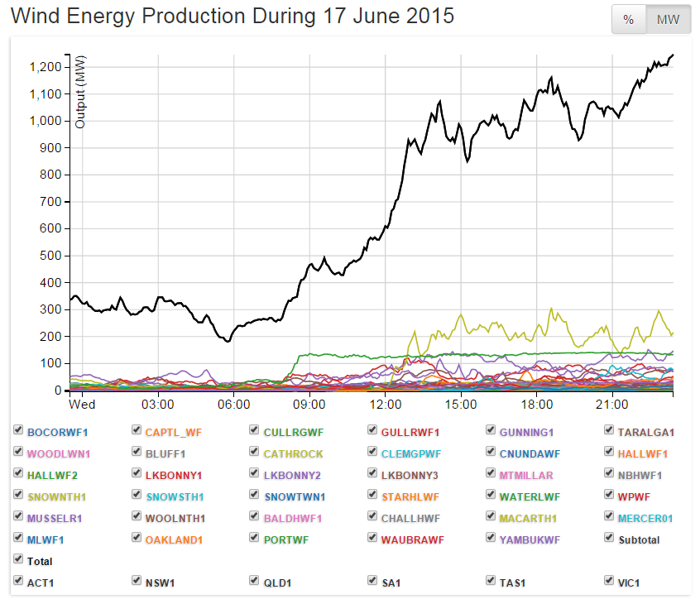
Task: Uncheck the BOCORWF1 wind farm checkbox
Action: [19, 431]
